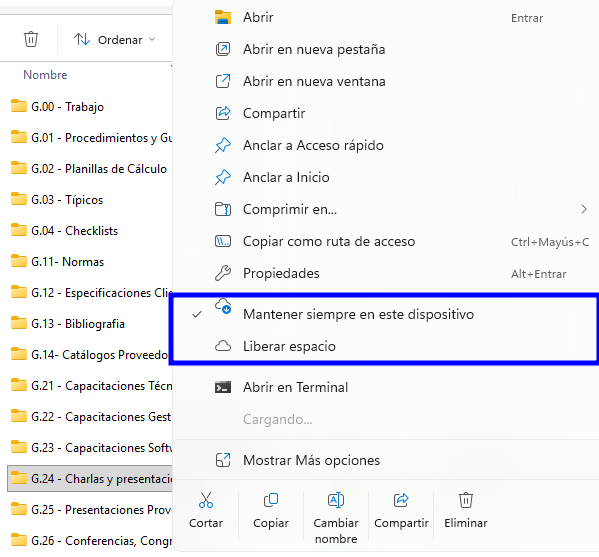Click the cloud icon for Liberar espacio
Image resolution: width=599 pixels, height=557 pixels.
click(223, 346)
